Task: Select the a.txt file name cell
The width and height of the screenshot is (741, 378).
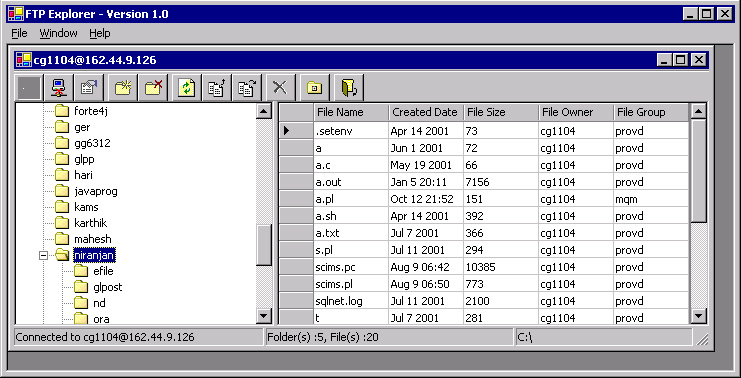Action: [x=351, y=233]
